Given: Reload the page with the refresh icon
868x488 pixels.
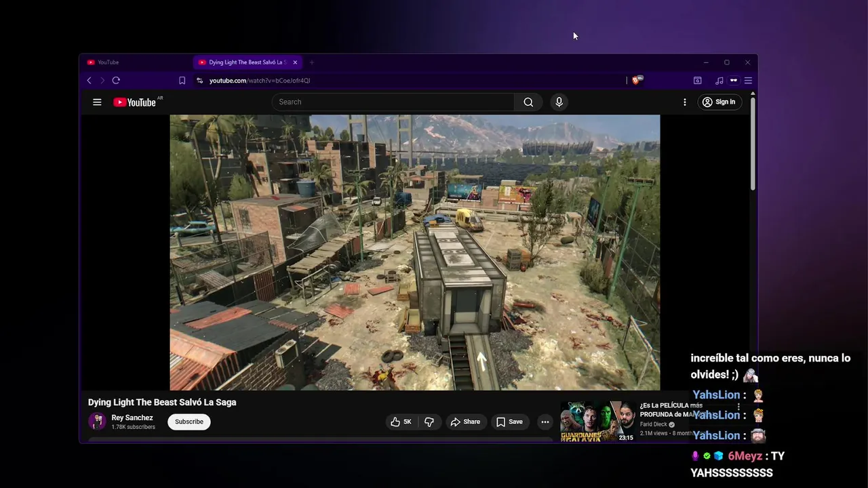Looking at the screenshot, I should pyautogui.click(x=116, y=80).
